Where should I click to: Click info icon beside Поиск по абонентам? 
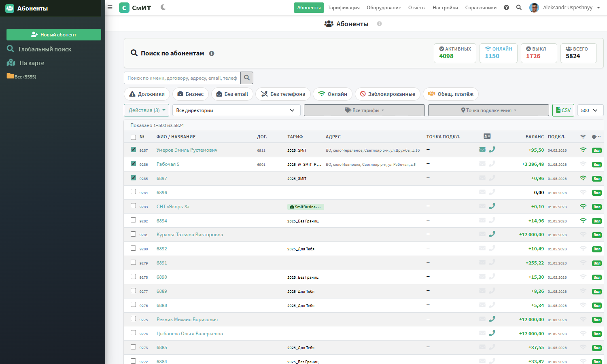[x=212, y=53]
